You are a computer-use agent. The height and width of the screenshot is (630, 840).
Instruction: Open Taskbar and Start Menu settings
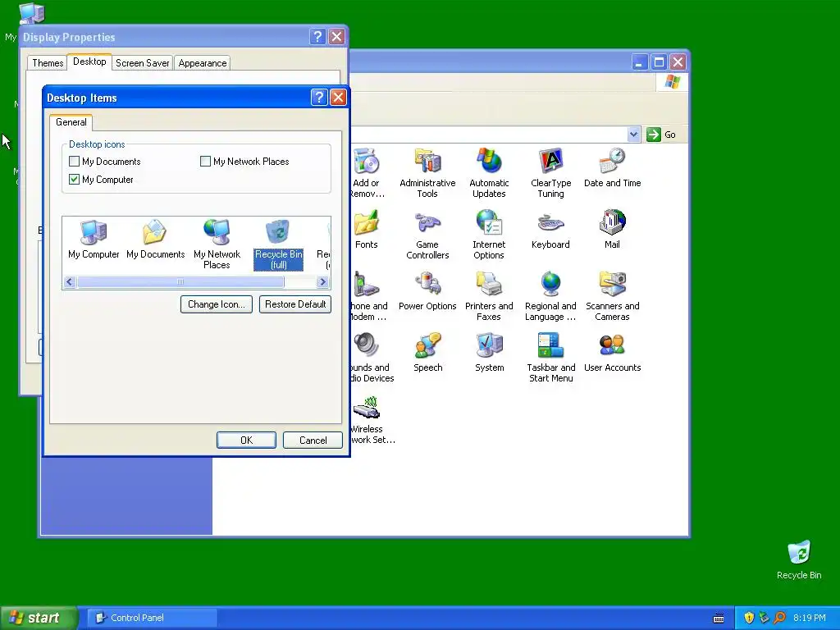pos(550,358)
